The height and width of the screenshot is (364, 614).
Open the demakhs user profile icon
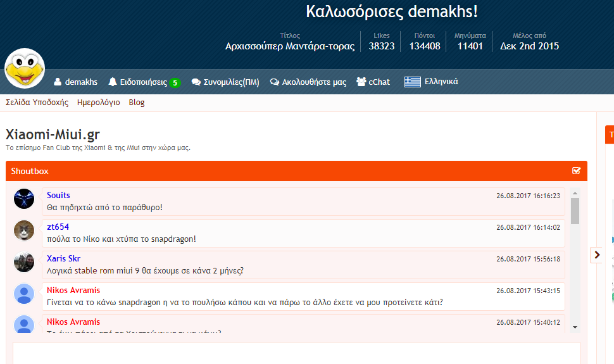(x=58, y=82)
